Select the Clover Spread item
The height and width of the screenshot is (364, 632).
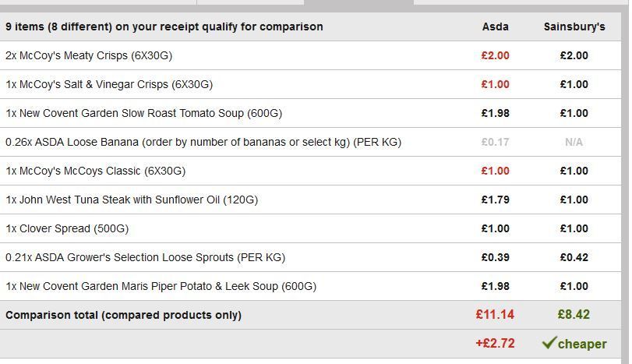(67, 228)
